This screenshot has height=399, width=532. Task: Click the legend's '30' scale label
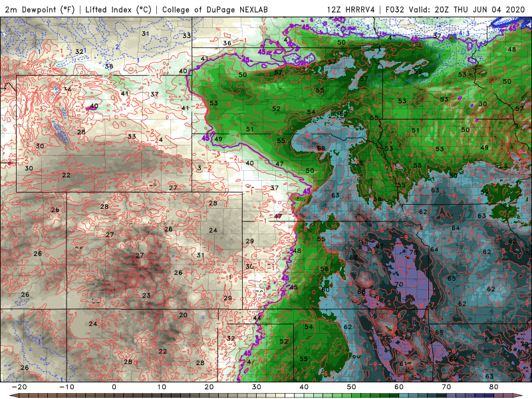coord(257,387)
